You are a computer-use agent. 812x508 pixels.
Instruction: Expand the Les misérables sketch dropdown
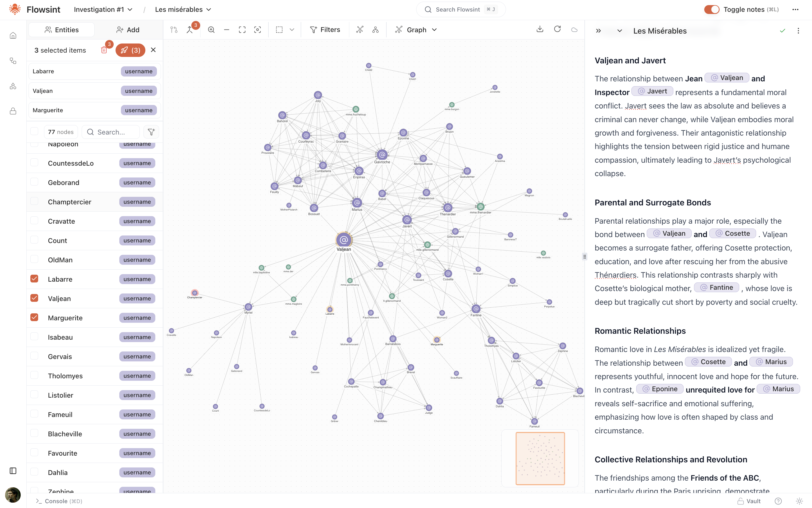[x=183, y=9]
